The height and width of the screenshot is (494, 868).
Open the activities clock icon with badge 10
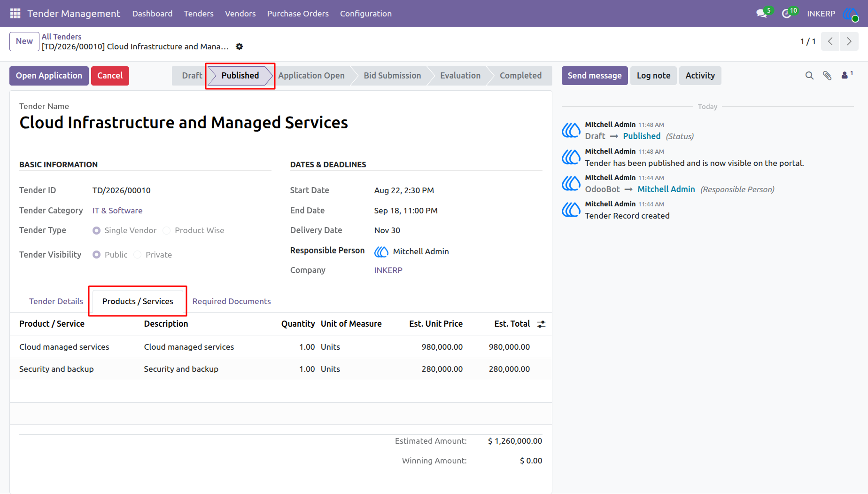click(787, 14)
